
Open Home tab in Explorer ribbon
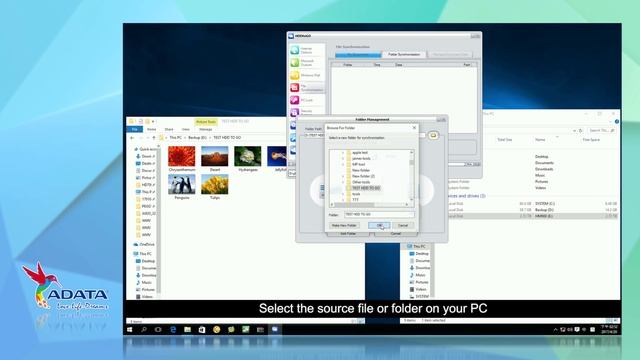(x=151, y=129)
